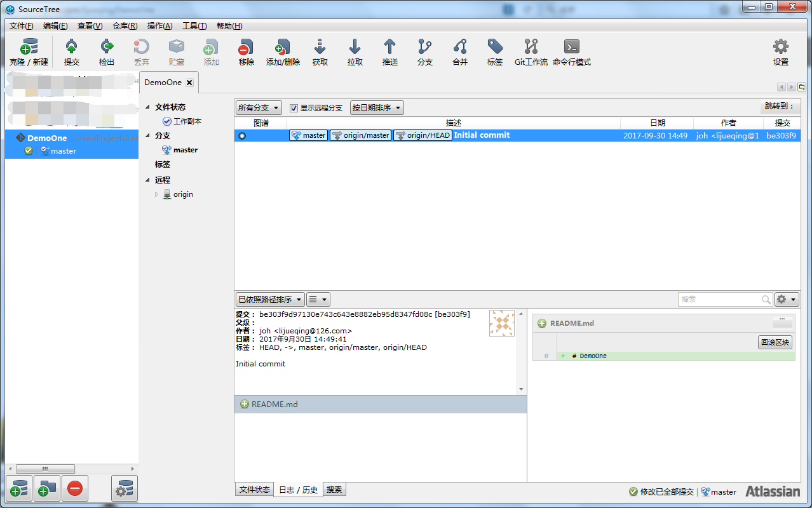Click the Pull (拉取) toolbar icon
Viewport: 812px width, 508px height.
pos(355,51)
